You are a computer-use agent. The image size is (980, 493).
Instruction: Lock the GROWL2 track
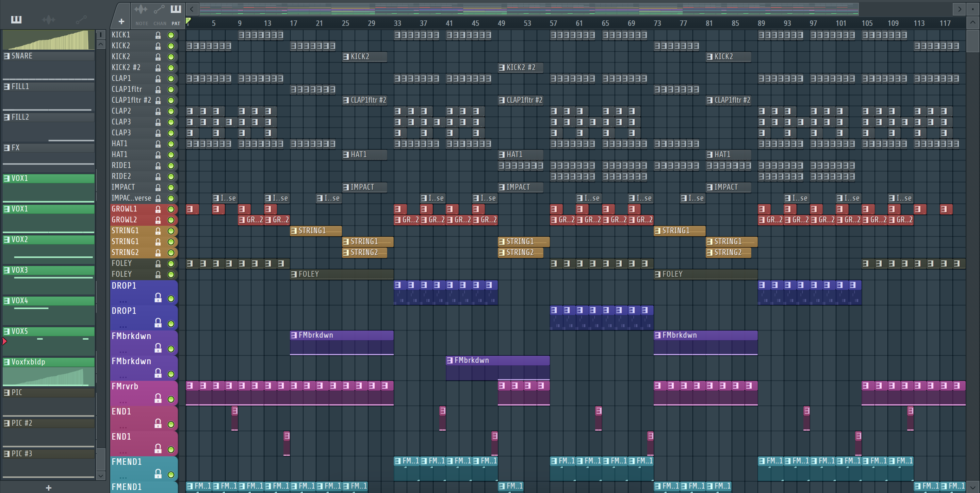(158, 220)
